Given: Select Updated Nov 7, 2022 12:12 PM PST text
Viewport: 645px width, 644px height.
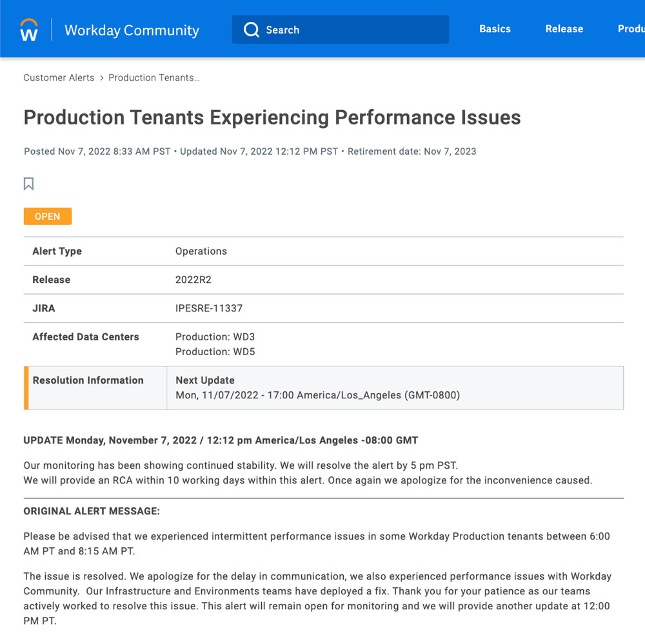Looking at the screenshot, I should 259,151.
